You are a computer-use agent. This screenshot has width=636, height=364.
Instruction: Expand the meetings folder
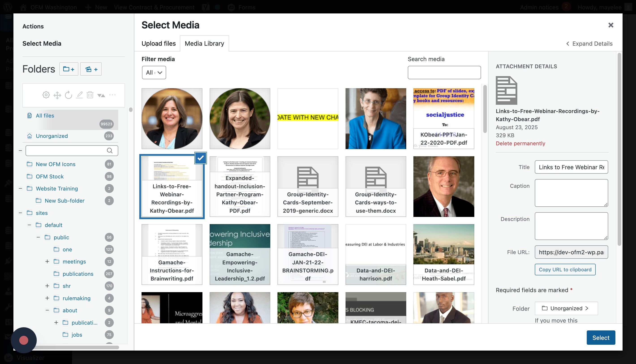click(x=47, y=261)
